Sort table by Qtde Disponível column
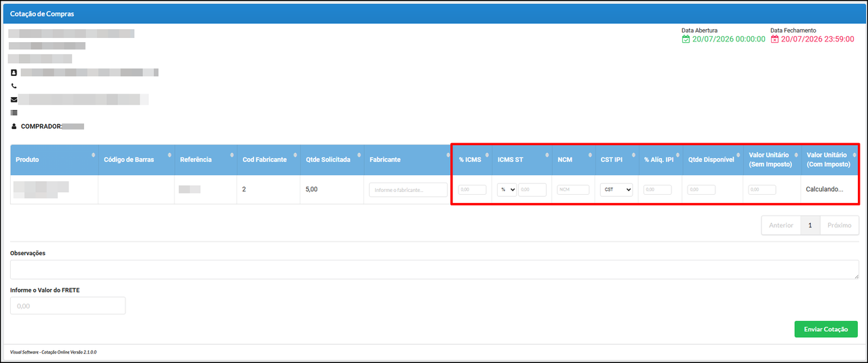 713,159
